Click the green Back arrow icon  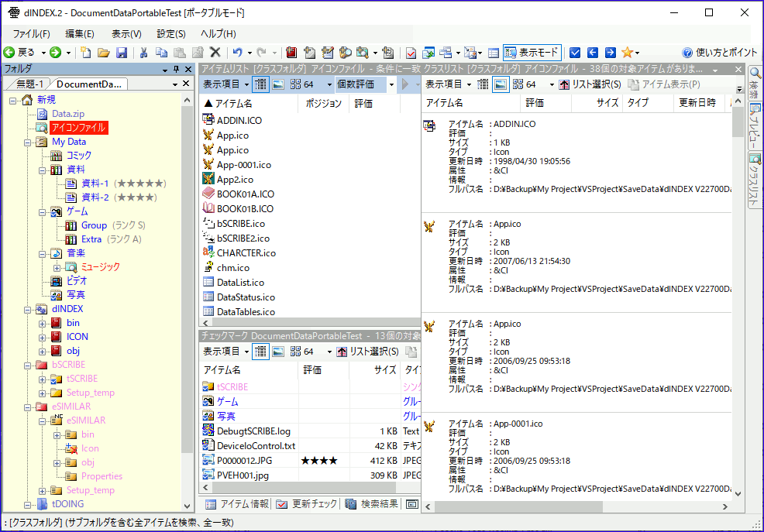tap(9, 53)
